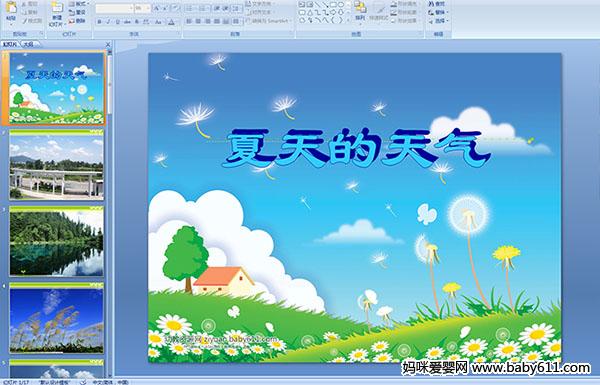Open the Replace command
This screenshot has height=385, width=600.
[x=437, y=12]
